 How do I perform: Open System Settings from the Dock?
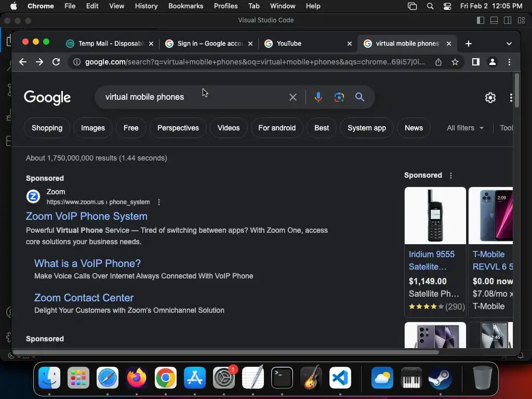point(223,378)
